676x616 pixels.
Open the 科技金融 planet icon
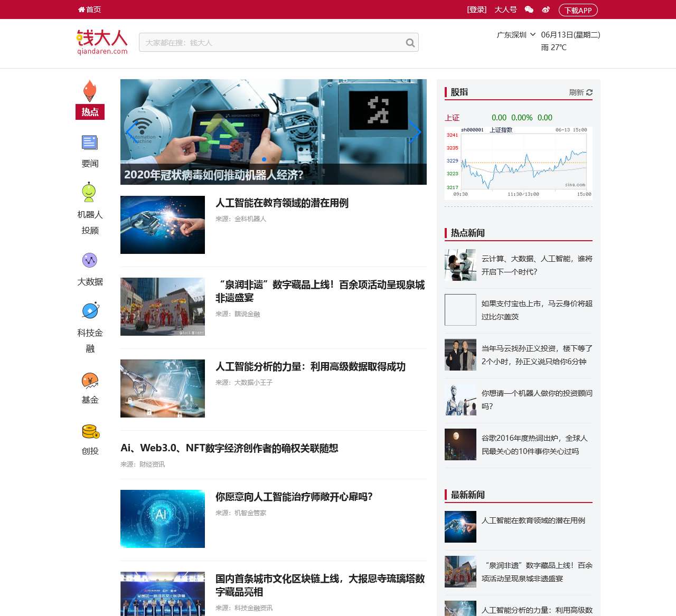point(90,310)
